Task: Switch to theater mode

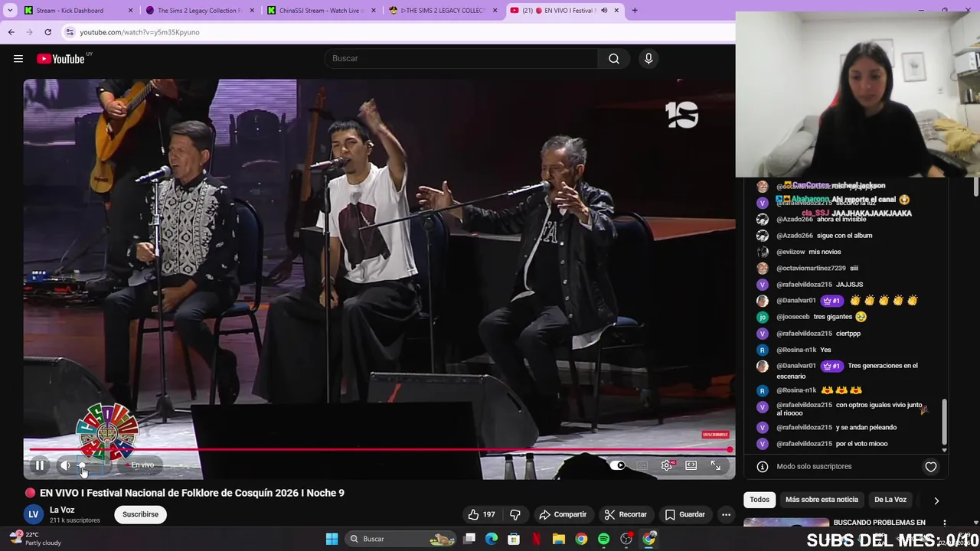Action: (x=691, y=465)
